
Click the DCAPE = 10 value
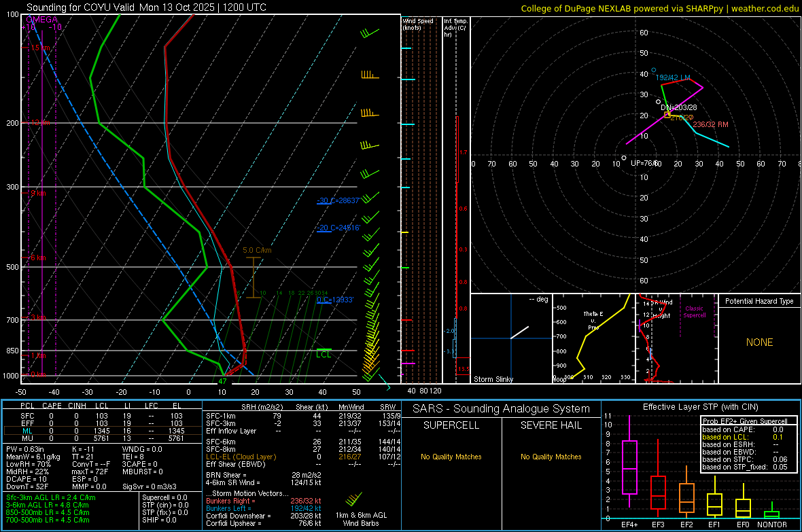tap(26, 479)
